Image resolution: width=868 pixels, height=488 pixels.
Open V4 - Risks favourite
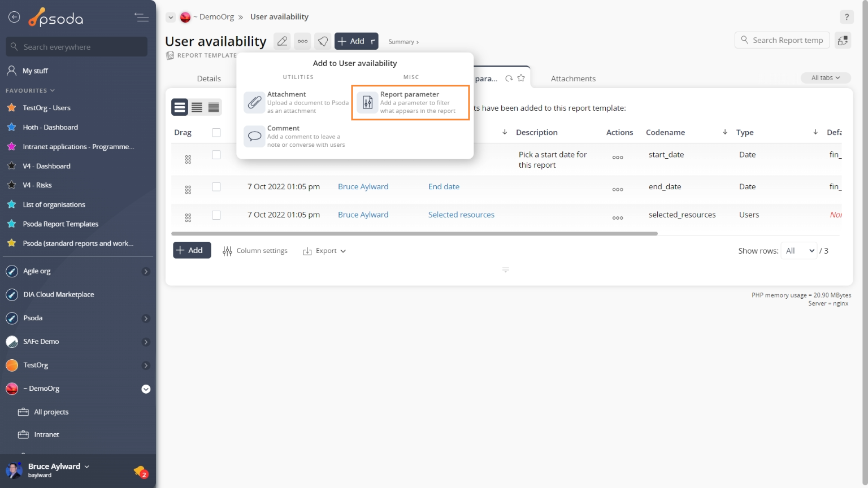[37, 185]
